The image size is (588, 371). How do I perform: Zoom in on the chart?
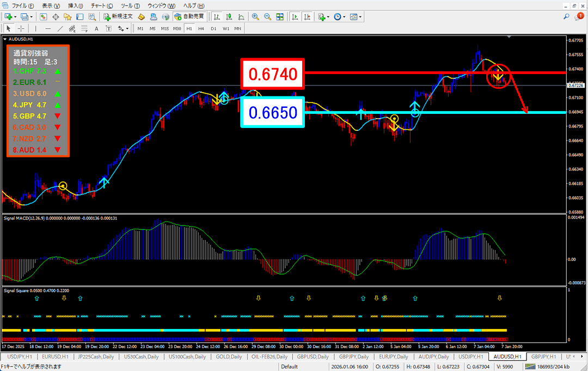[255, 17]
